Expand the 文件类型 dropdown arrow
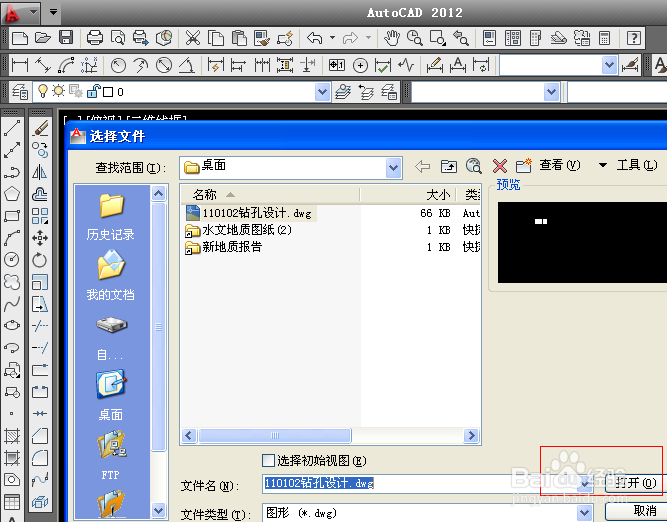This screenshot has width=667, height=522. pos(585,512)
